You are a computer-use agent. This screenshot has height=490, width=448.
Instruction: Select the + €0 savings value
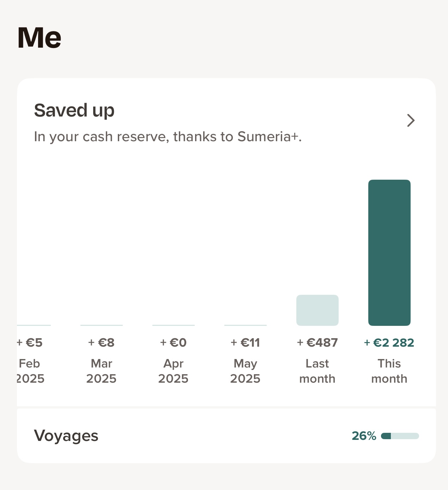[x=173, y=342]
